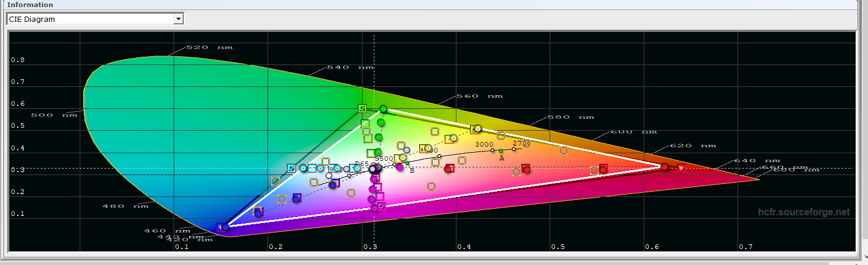868x265 pixels.
Task: Click the 0.4 y-axis value
Action: [18, 148]
